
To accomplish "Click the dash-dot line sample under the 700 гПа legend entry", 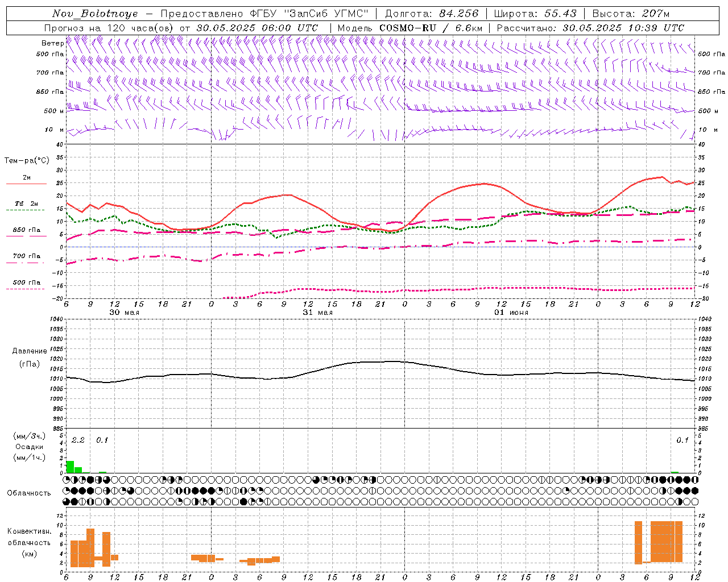I will 25,263.
